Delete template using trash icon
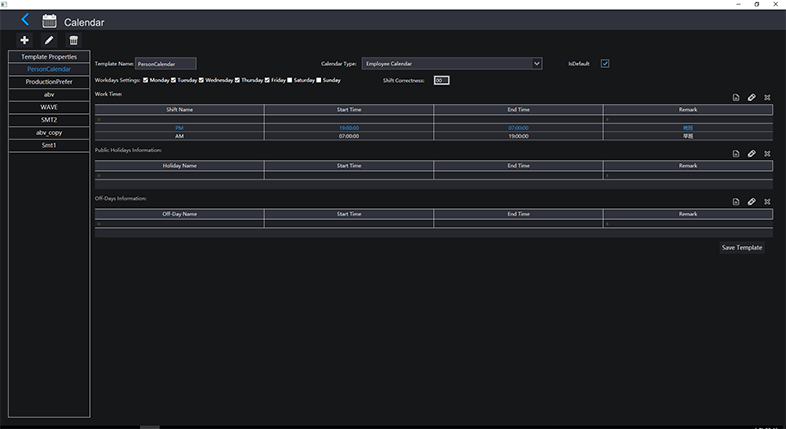This screenshot has width=786, height=429. [72, 40]
